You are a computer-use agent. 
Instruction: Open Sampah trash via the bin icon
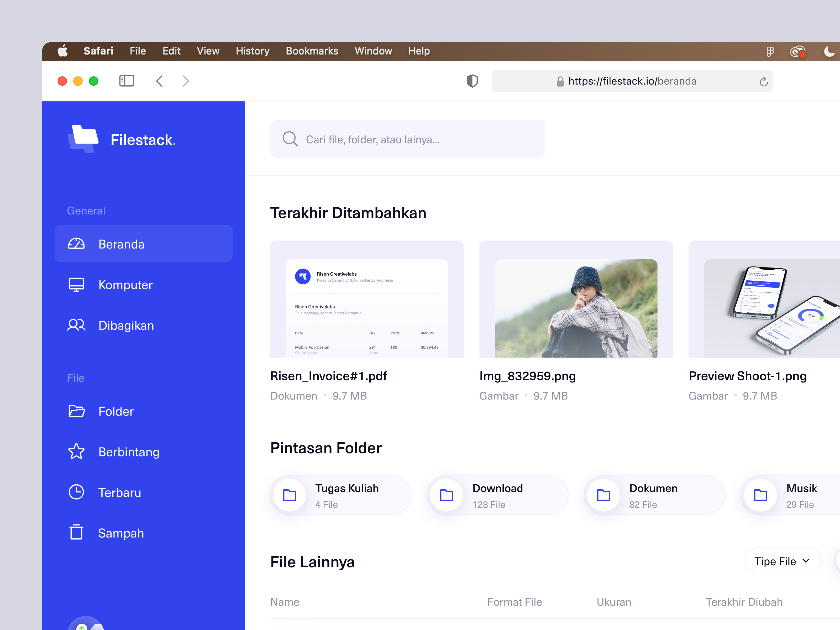(76, 533)
